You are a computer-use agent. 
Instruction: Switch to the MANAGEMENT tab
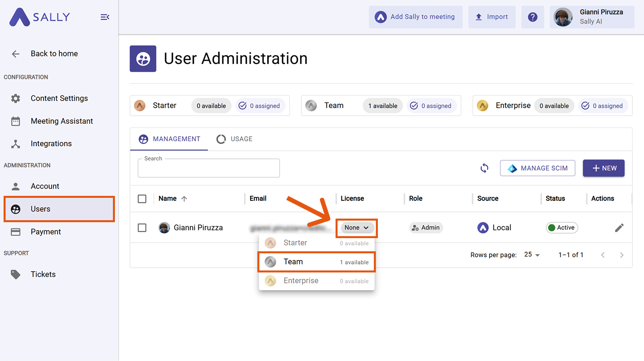point(169,139)
